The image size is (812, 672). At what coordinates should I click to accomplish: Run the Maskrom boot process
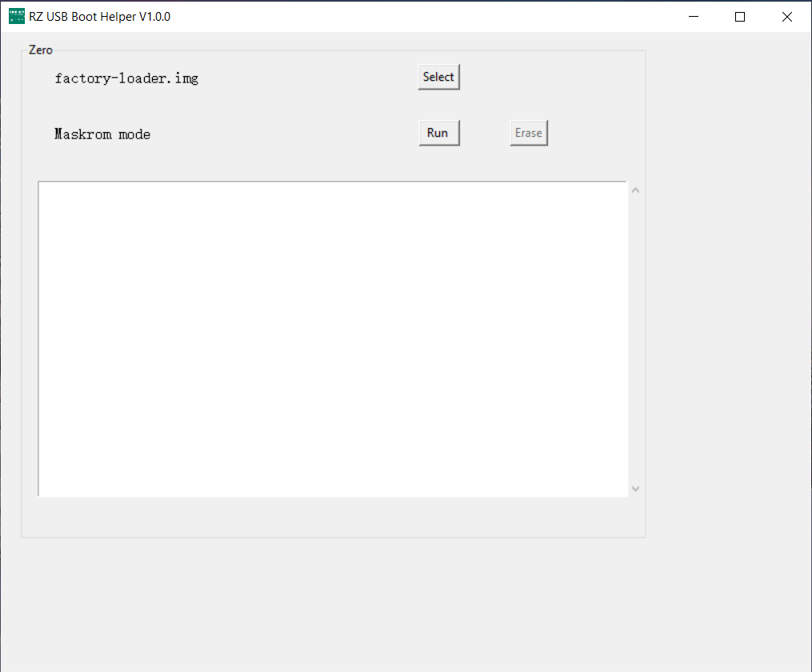(438, 132)
